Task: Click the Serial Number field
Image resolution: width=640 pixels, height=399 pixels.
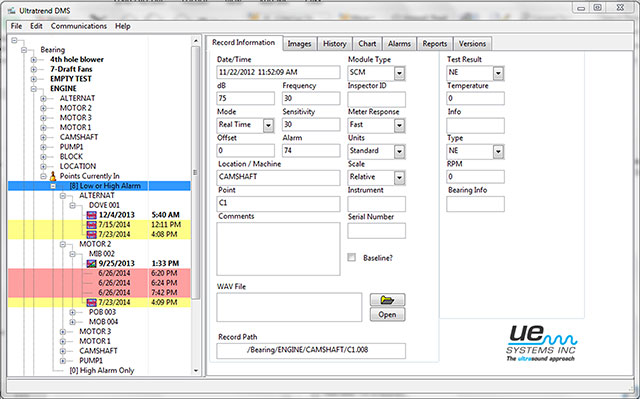Action: point(376,231)
